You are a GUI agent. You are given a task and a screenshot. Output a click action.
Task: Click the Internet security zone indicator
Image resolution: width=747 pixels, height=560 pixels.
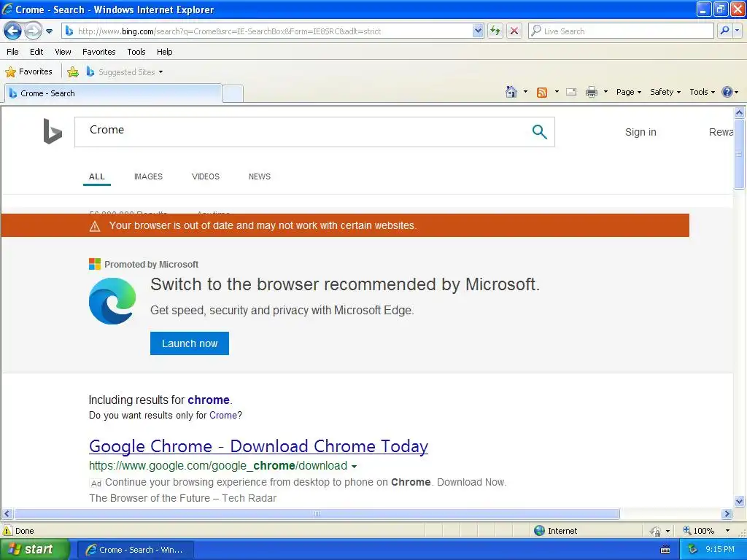pos(555,531)
